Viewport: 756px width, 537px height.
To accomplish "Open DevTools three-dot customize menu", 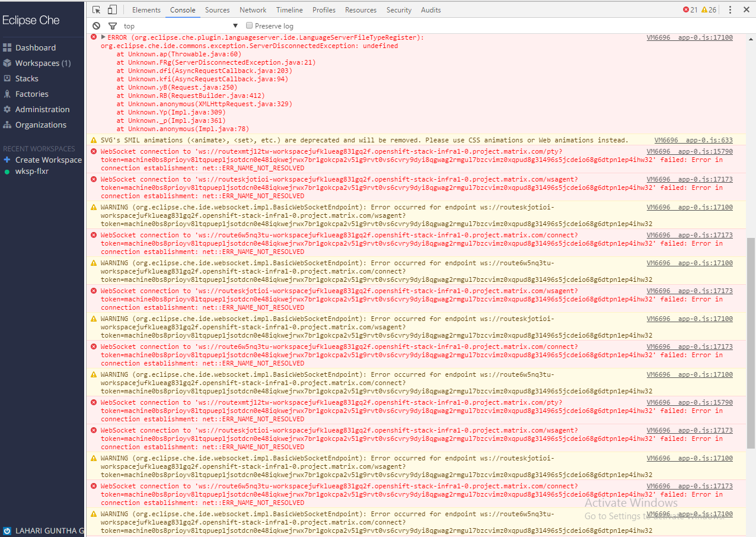I will (730, 9).
